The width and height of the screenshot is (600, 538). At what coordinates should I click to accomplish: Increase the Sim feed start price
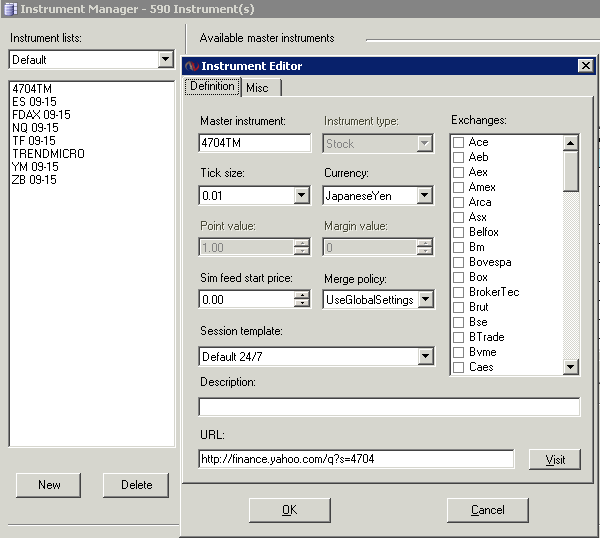[302, 295]
